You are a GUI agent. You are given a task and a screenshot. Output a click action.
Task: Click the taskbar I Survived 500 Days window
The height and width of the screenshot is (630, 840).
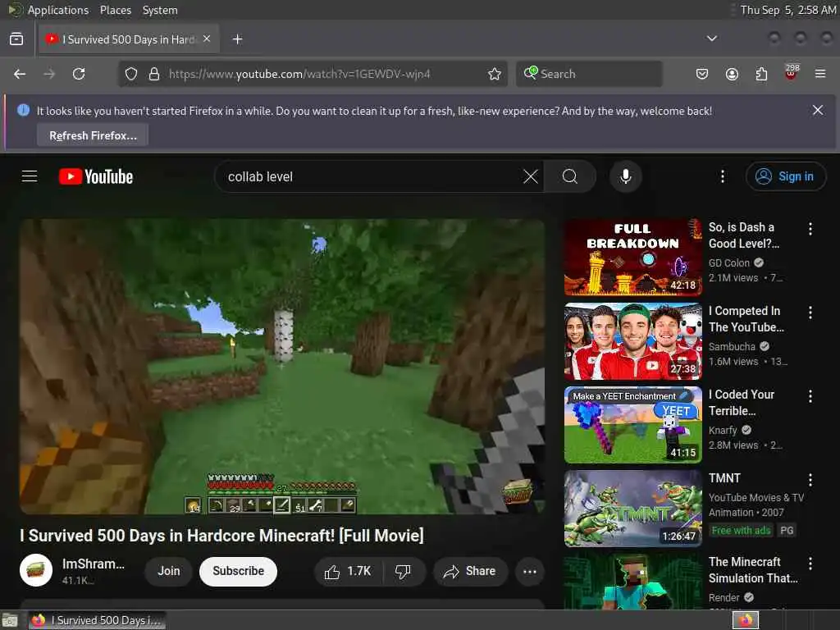[x=97, y=620]
